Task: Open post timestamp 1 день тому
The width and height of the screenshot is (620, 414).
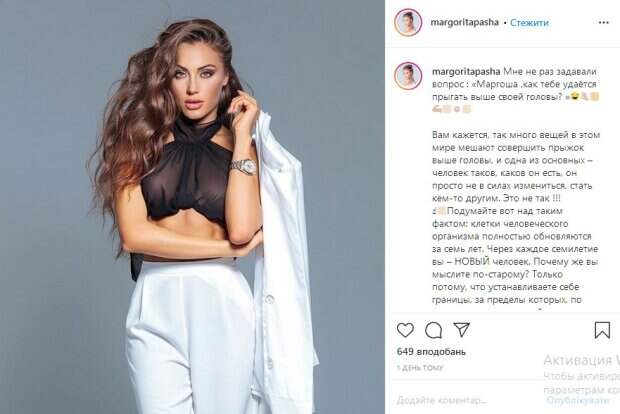Action: tap(420, 368)
